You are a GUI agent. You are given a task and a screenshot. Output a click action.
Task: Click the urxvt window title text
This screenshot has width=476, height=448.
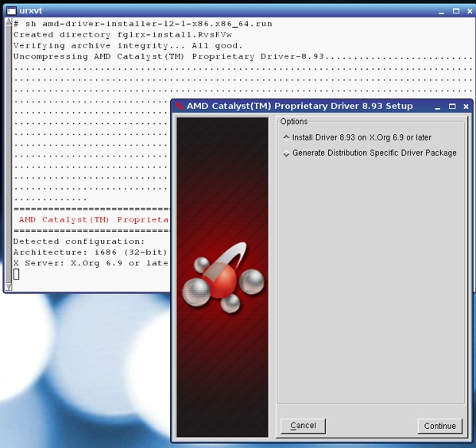pos(31,10)
